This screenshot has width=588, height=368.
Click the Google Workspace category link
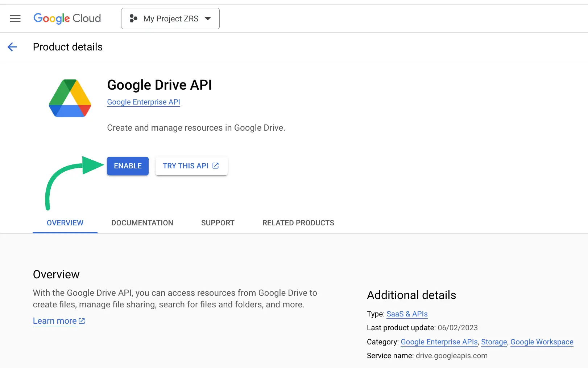(x=542, y=342)
